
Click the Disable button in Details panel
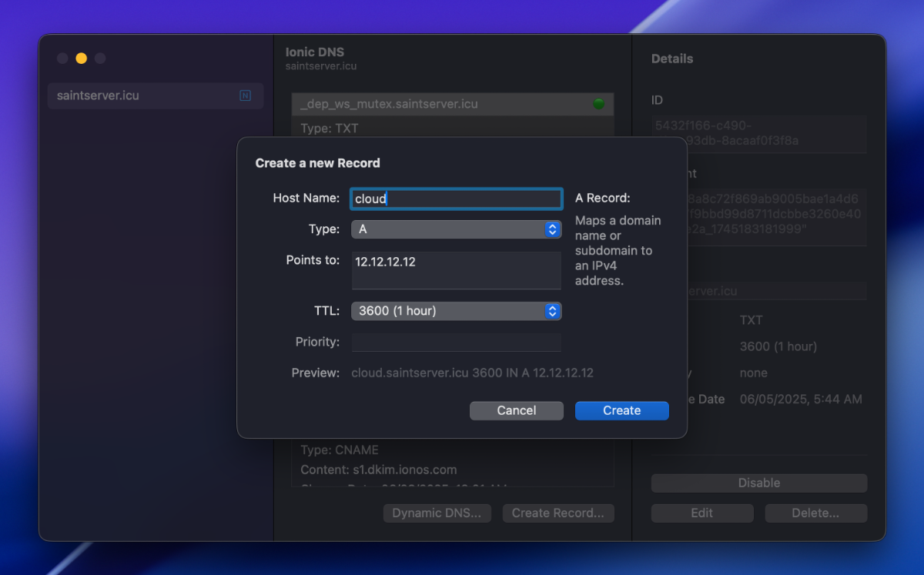[758, 483]
